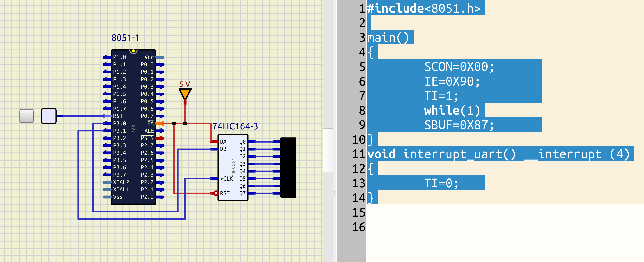Click the vertical scrollbar handle beside the circuit
The width and height of the screenshot is (644, 262).
pyautogui.click(x=328, y=150)
